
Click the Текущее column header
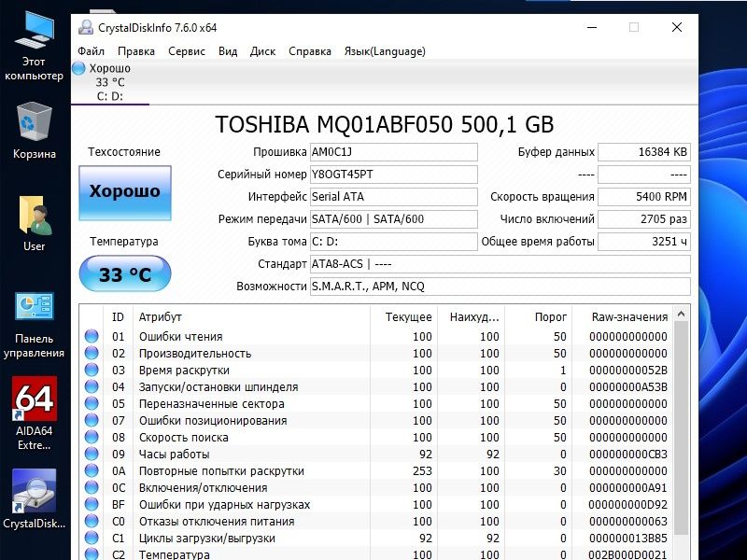click(x=403, y=317)
